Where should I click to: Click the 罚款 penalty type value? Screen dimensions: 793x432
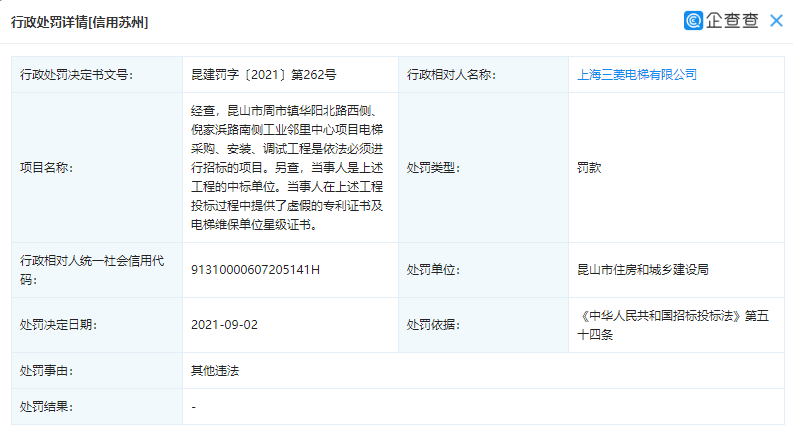(589, 168)
